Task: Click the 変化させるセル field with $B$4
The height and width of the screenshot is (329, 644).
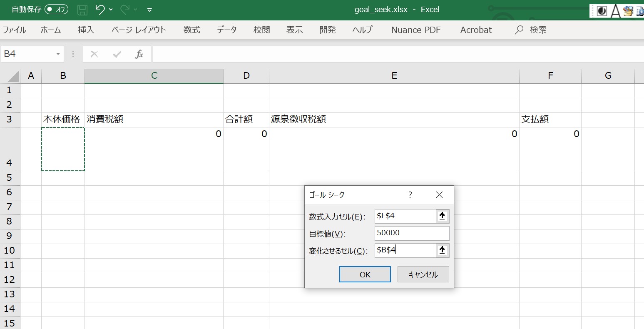Action: click(x=405, y=250)
